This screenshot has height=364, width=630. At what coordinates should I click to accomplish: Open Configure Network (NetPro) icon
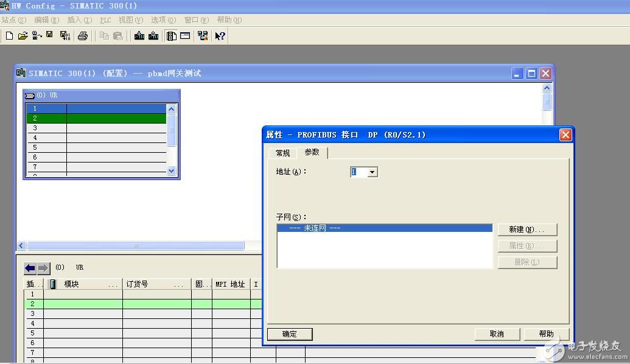[203, 36]
